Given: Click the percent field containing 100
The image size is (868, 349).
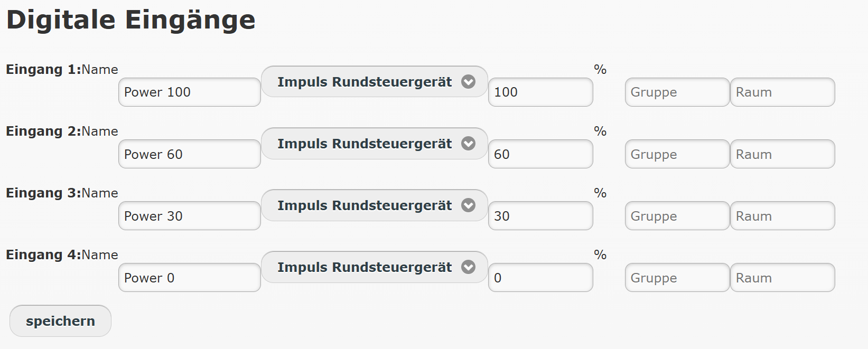Looking at the screenshot, I should tap(540, 92).
